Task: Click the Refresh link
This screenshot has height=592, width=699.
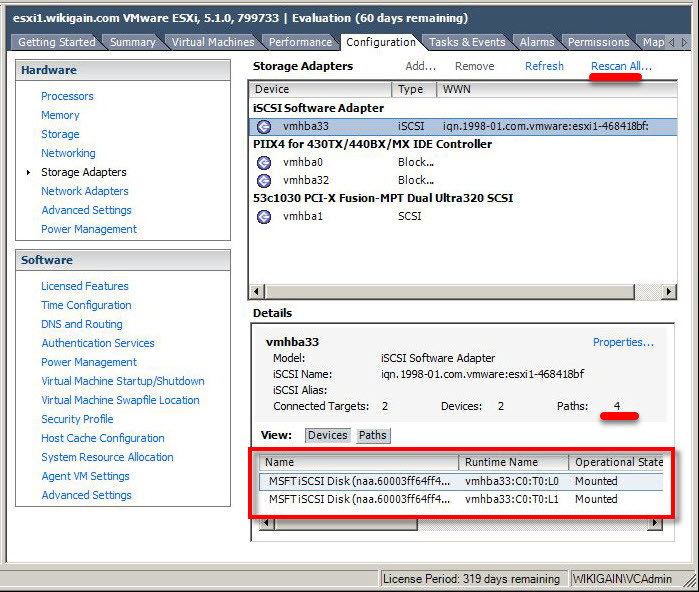Action: (544, 66)
